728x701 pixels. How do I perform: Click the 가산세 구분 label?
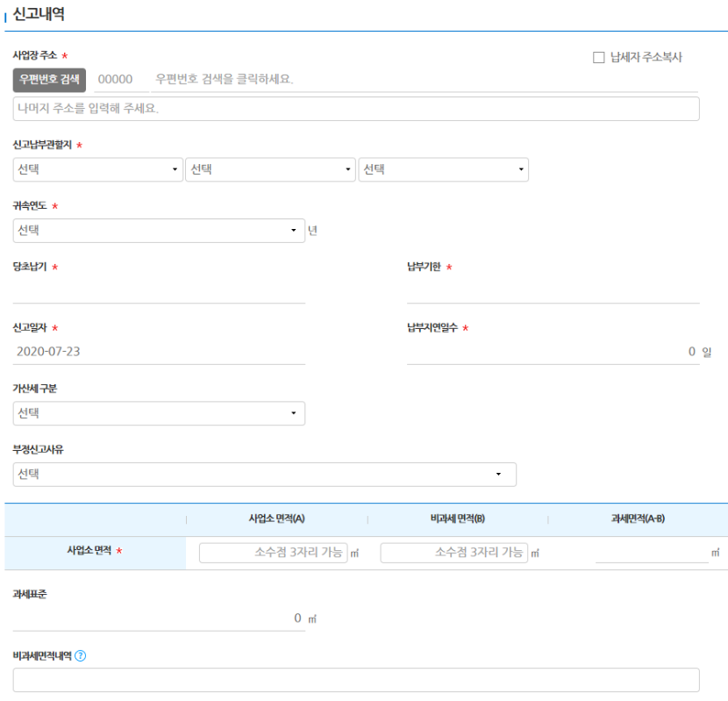(35, 389)
